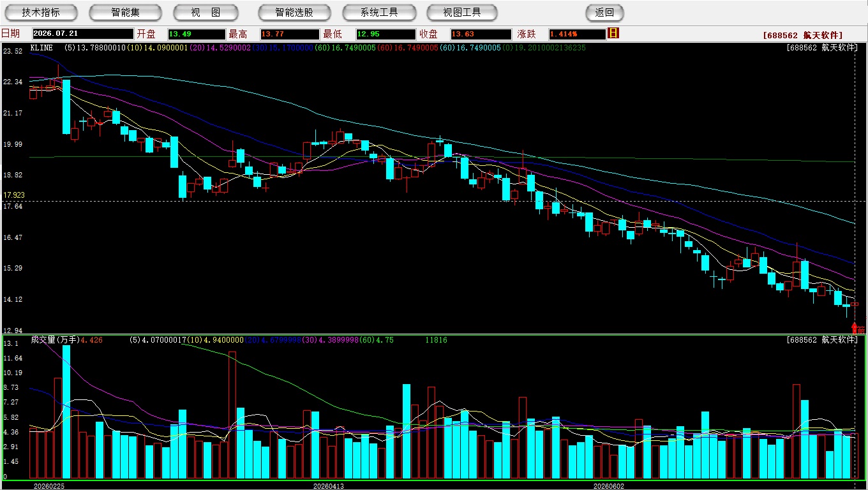Click the 17.923 crosshair price label

(x=13, y=195)
